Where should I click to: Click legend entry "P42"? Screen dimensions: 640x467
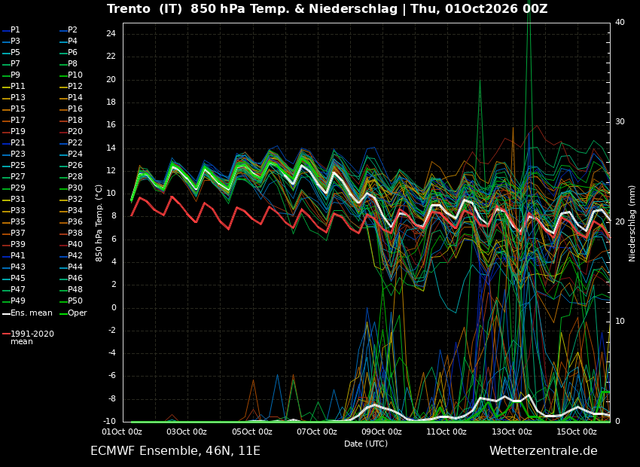click(71, 256)
